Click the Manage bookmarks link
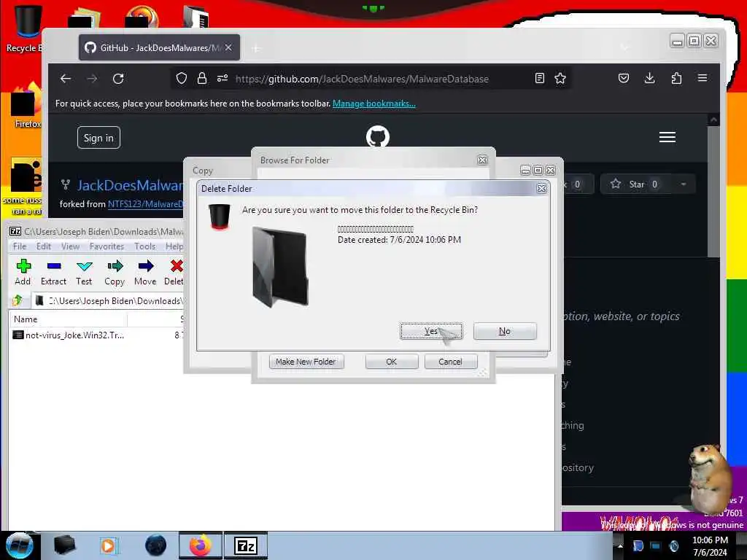 click(374, 104)
